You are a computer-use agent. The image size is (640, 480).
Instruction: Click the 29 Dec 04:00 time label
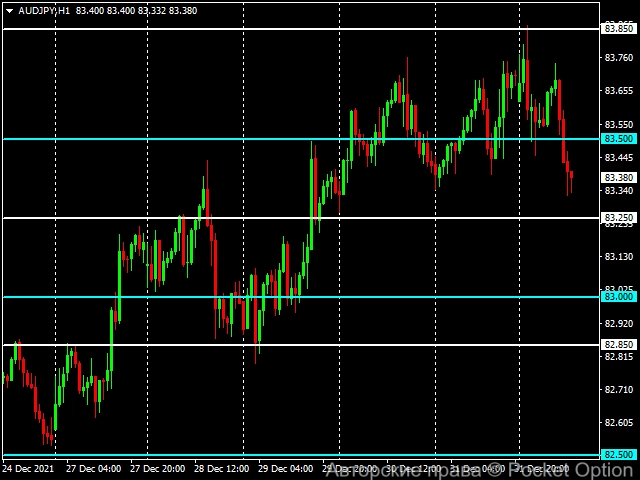coord(285,468)
